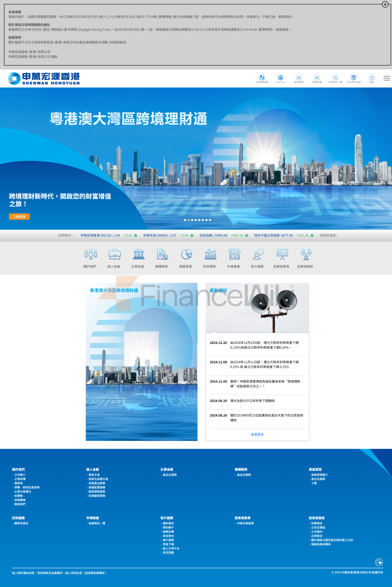This screenshot has height=587, width=392.
Task: Open footer link 團隊及報告
Action: 21,523
